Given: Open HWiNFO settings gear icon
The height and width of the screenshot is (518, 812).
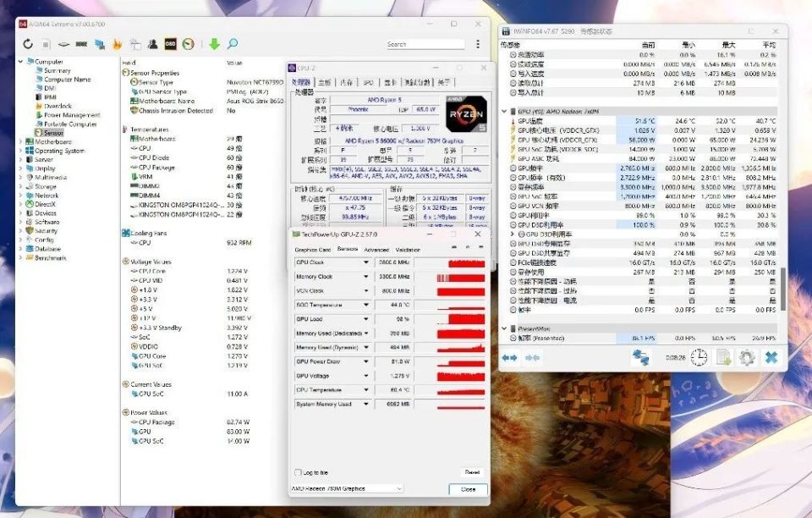Looking at the screenshot, I should click(746, 357).
